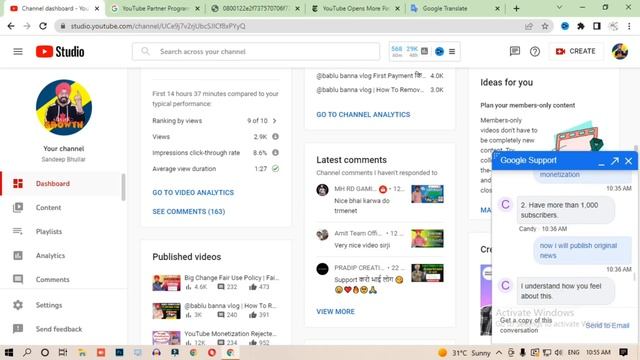Click inside Search across your channel field
The width and height of the screenshot is (640, 360).
(256, 51)
